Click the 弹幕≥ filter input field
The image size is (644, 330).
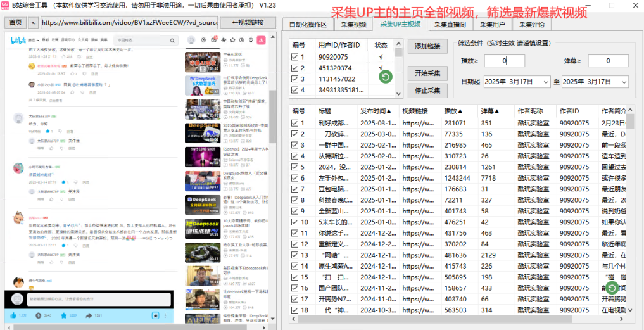point(609,61)
